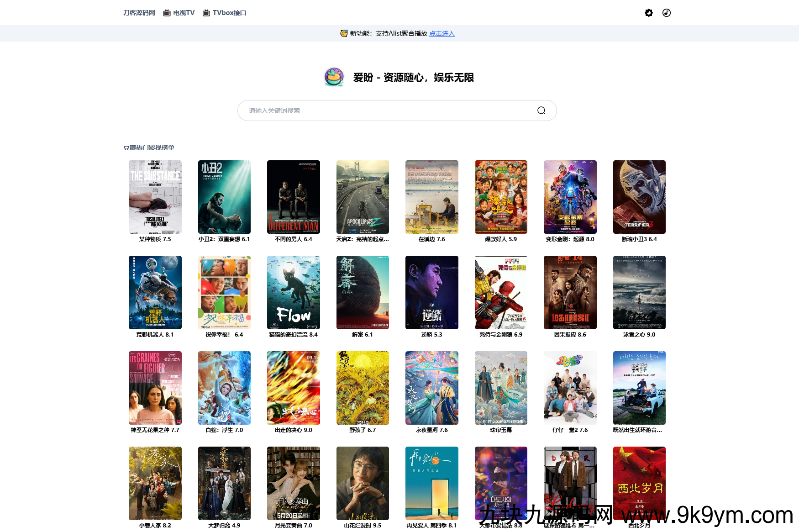Select the 死侍与金刚狼 poster

tap(501, 292)
